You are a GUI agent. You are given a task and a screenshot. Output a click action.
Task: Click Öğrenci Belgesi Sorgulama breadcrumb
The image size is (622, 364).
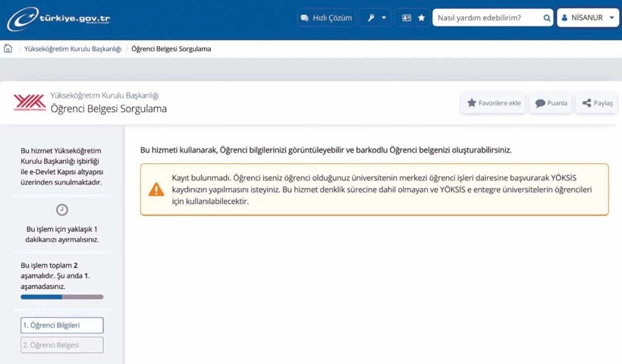point(171,49)
